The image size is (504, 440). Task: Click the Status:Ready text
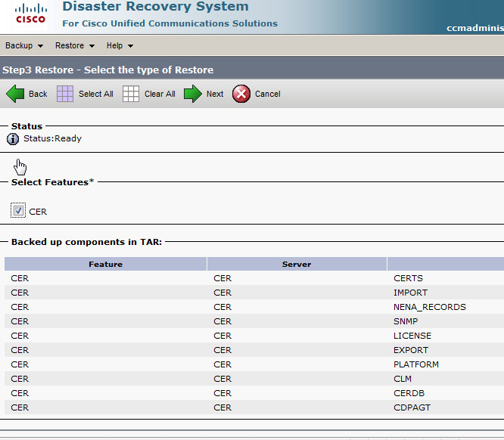[52, 138]
